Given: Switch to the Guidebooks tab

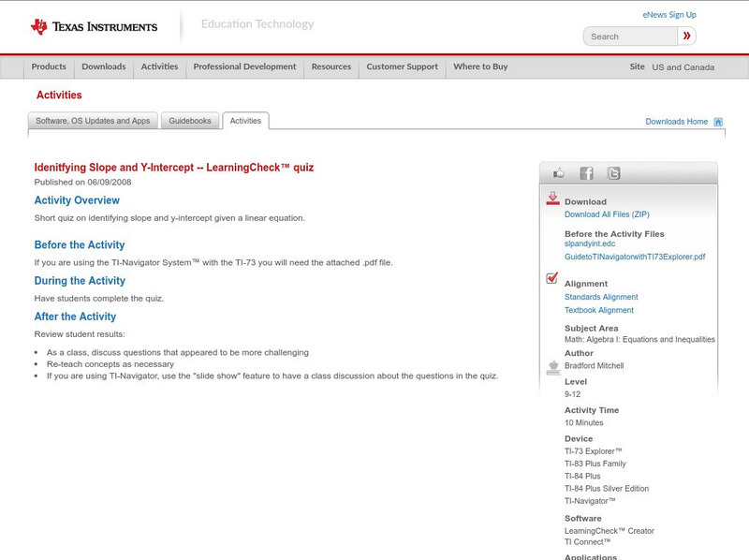Looking at the screenshot, I should [190, 121].
